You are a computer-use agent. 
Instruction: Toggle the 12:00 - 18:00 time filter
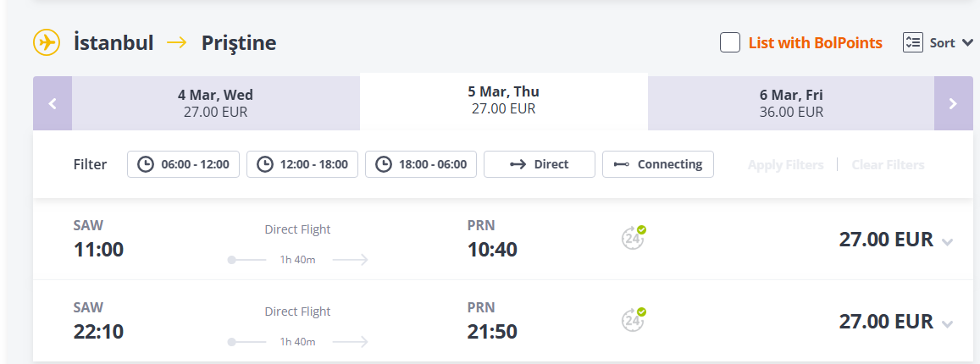point(302,164)
